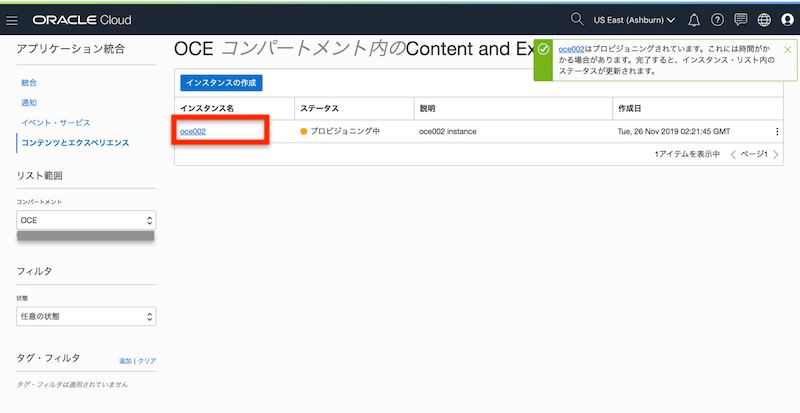The height and width of the screenshot is (413, 800).
Task: Open the 任意の状態 state filter dropdown
Action: point(86,317)
